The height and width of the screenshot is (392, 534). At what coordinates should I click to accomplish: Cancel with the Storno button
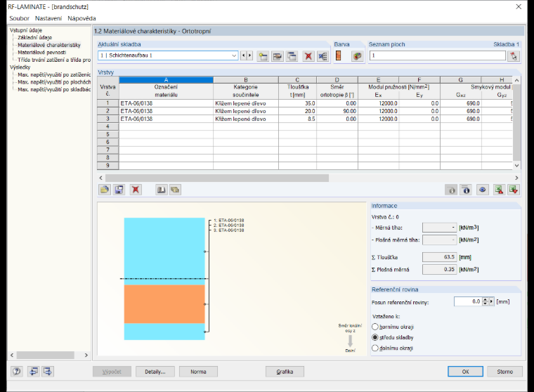[x=504, y=372]
